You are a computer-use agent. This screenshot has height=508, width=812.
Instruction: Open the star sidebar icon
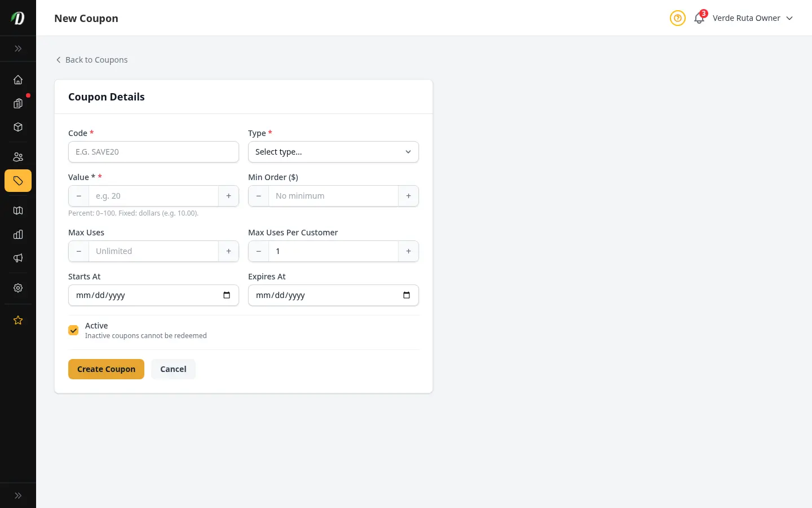click(18, 320)
